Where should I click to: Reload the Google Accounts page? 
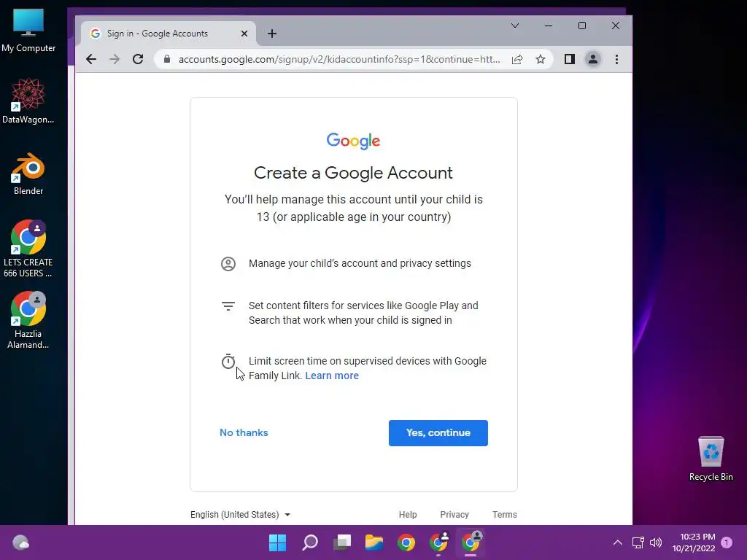138,59
